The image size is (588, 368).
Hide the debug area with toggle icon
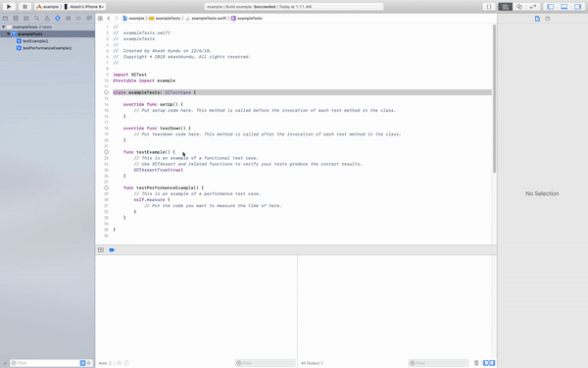click(x=101, y=250)
